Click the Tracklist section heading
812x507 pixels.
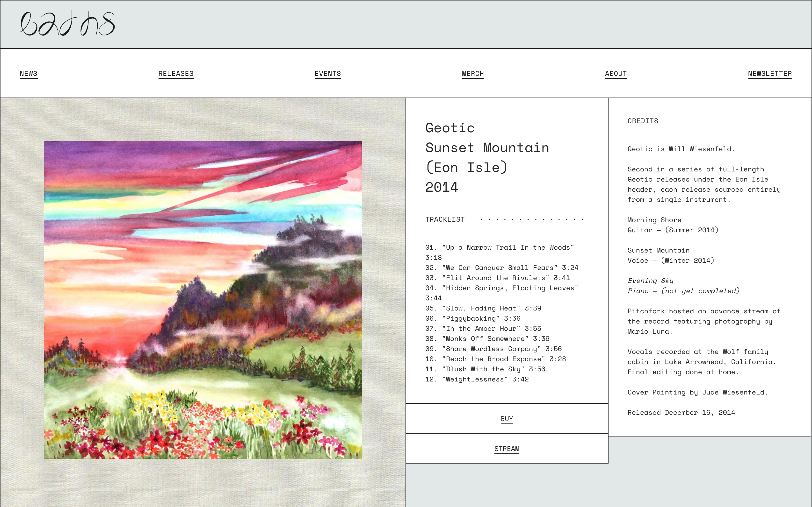point(445,219)
